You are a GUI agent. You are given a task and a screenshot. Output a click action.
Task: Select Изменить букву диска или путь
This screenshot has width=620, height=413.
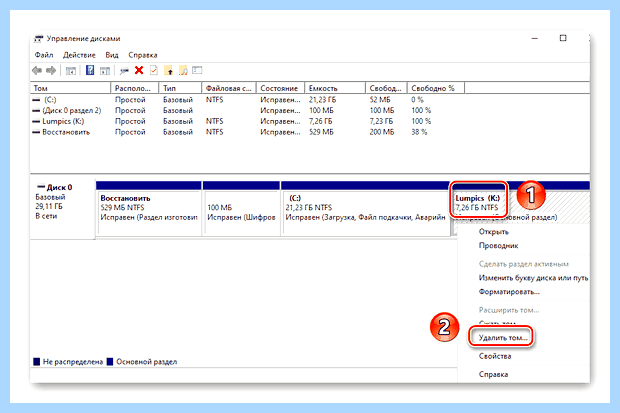pyautogui.click(x=533, y=278)
